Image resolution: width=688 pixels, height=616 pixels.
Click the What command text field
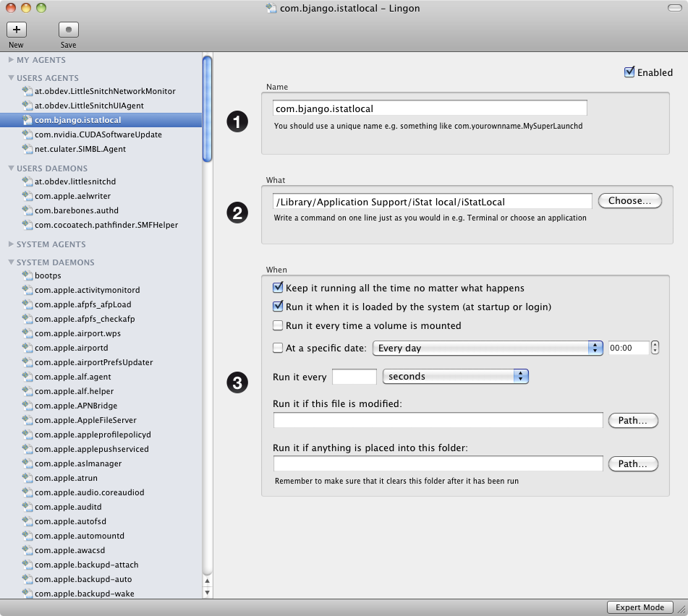(432, 202)
